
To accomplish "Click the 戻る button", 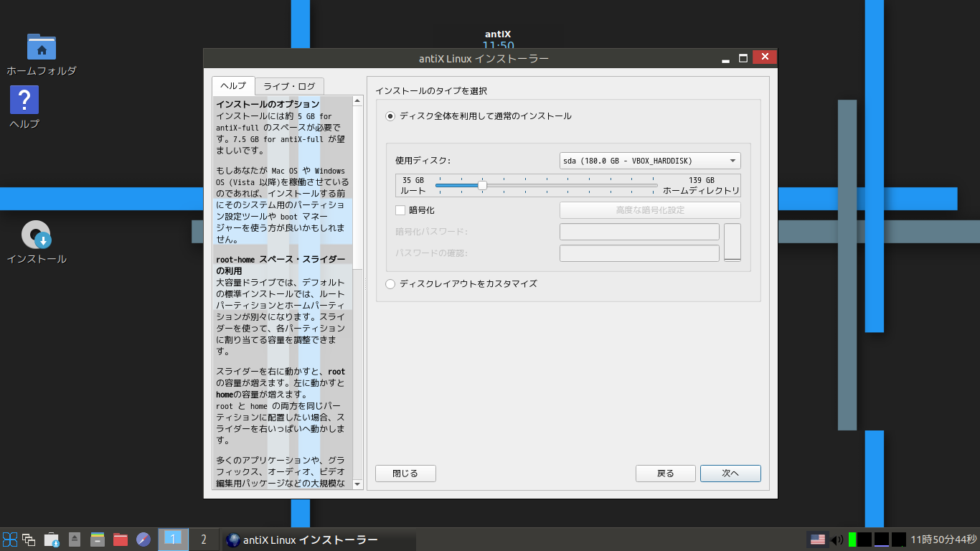I will (x=666, y=474).
